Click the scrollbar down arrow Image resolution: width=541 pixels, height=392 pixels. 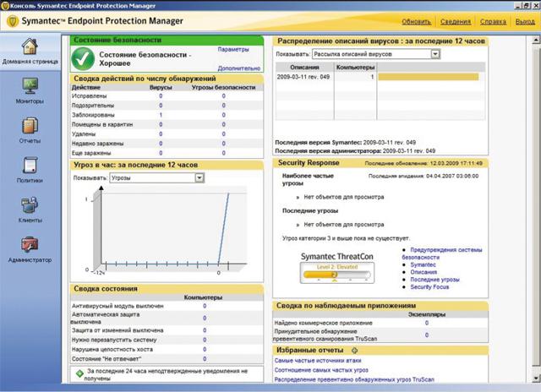click(536, 378)
